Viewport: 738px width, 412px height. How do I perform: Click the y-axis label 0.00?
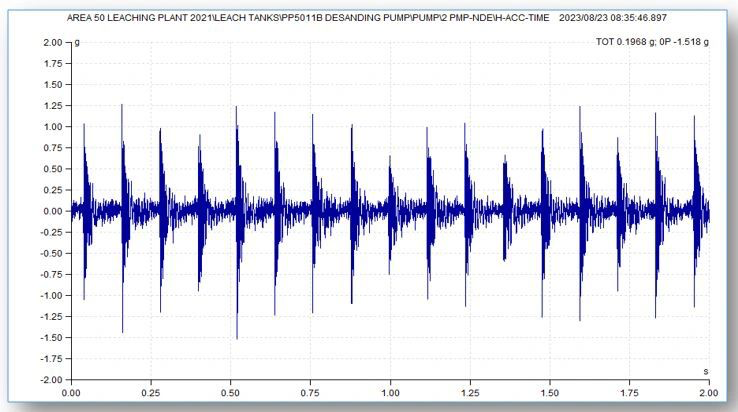(x=53, y=211)
